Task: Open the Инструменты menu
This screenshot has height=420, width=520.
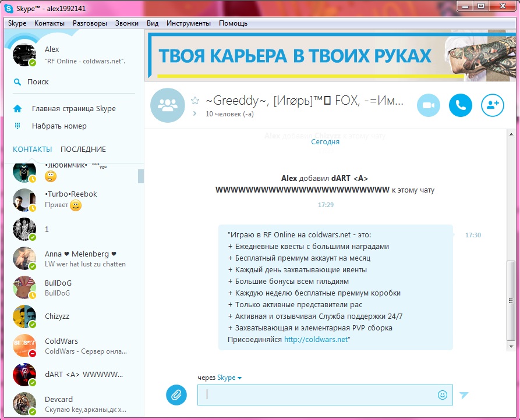Action: pyautogui.click(x=188, y=23)
